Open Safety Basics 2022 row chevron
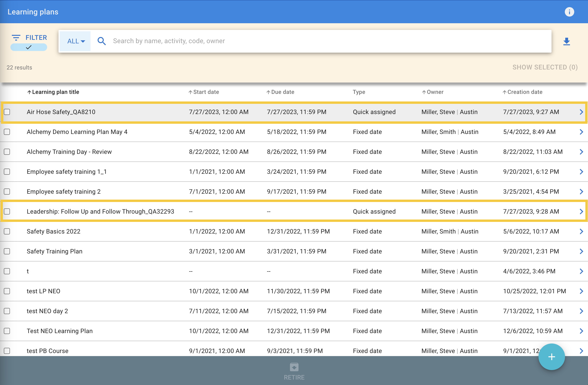This screenshot has width=588, height=385. [x=581, y=231]
